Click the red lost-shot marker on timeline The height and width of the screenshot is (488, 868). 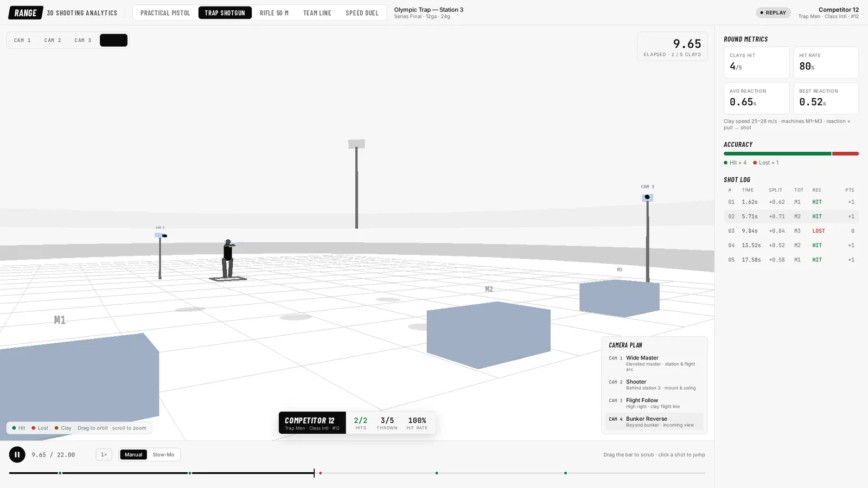pyautogui.click(x=321, y=473)
